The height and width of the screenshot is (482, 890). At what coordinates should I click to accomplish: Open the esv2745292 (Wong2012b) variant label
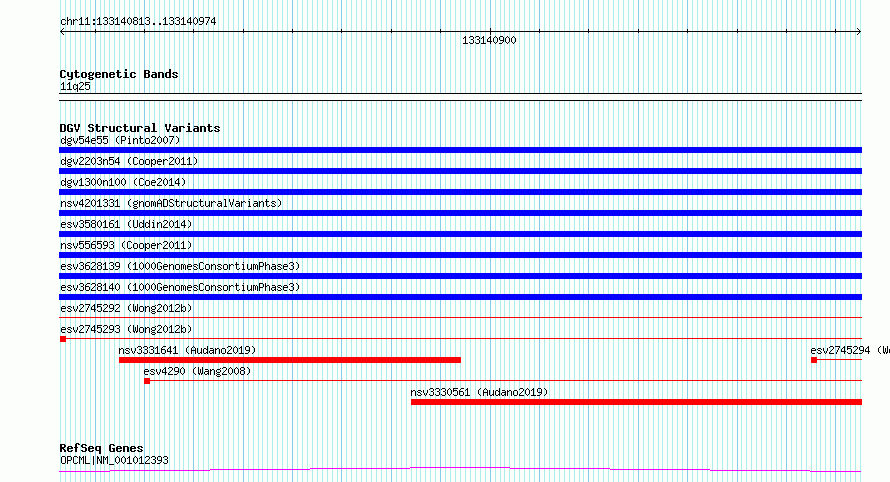point(126,308)
